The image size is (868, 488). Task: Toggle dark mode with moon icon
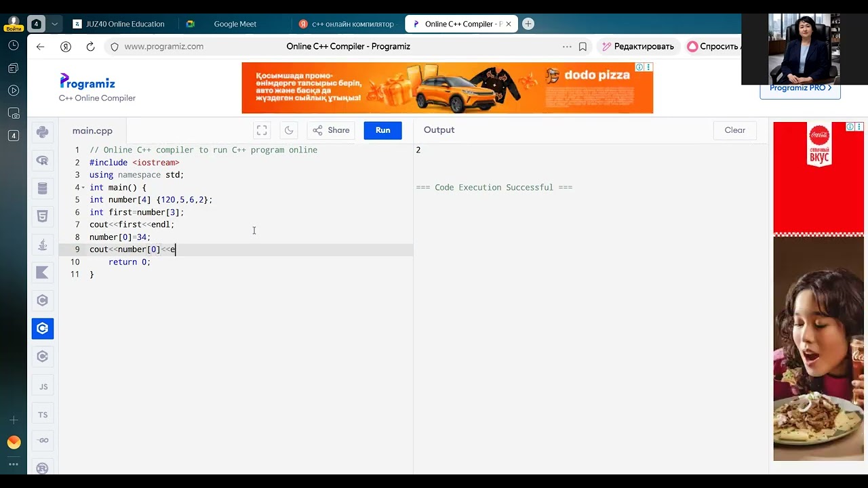coord(289,130)
